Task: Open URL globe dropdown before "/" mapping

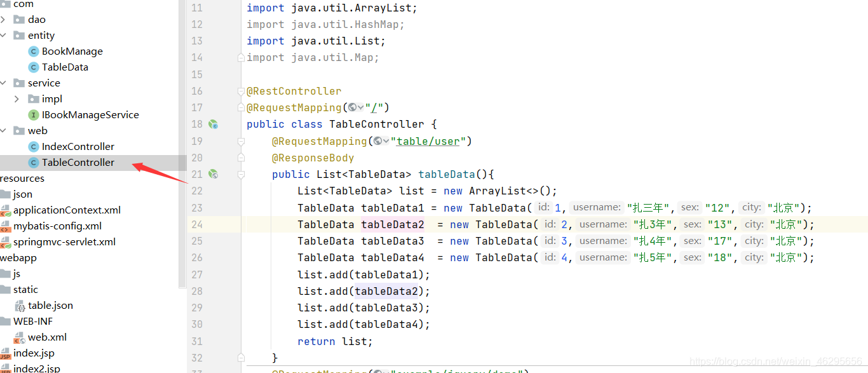Action: 355,108
